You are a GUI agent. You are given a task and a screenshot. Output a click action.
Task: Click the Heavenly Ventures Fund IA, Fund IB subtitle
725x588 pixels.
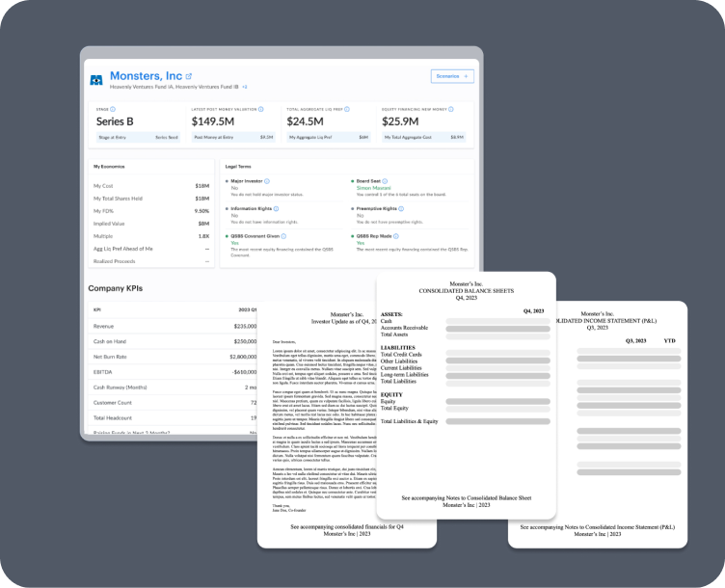[x=175, y=87]
